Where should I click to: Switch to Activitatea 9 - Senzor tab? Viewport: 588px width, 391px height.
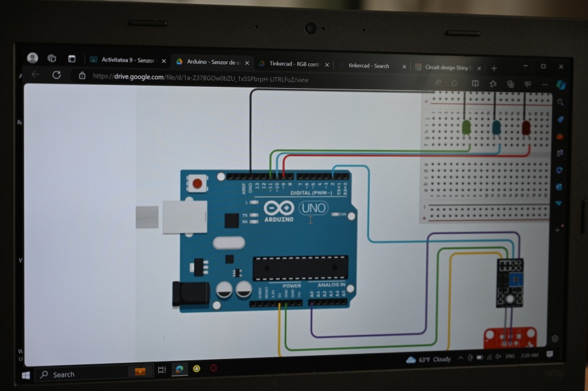[127, 60]
